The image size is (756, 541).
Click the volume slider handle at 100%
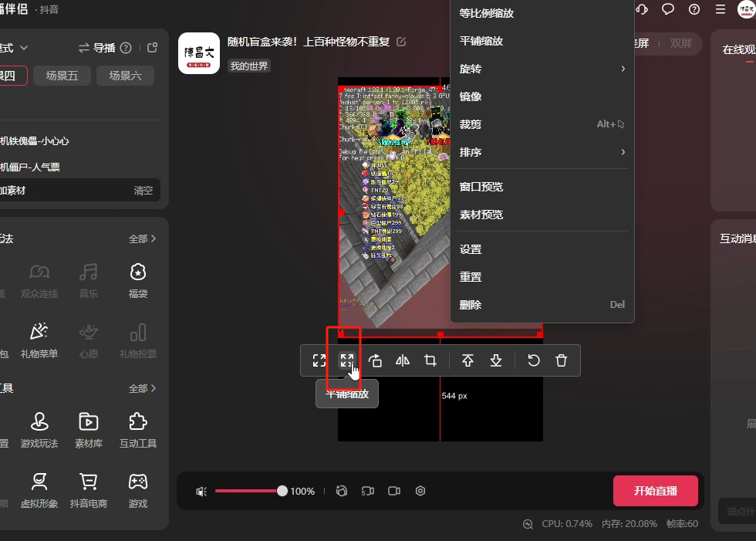(282, 491)
